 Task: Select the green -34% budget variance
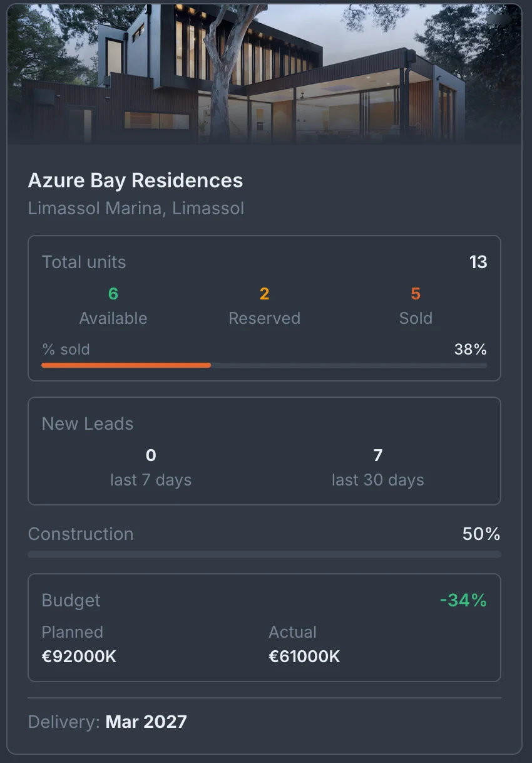coord(463,600)
